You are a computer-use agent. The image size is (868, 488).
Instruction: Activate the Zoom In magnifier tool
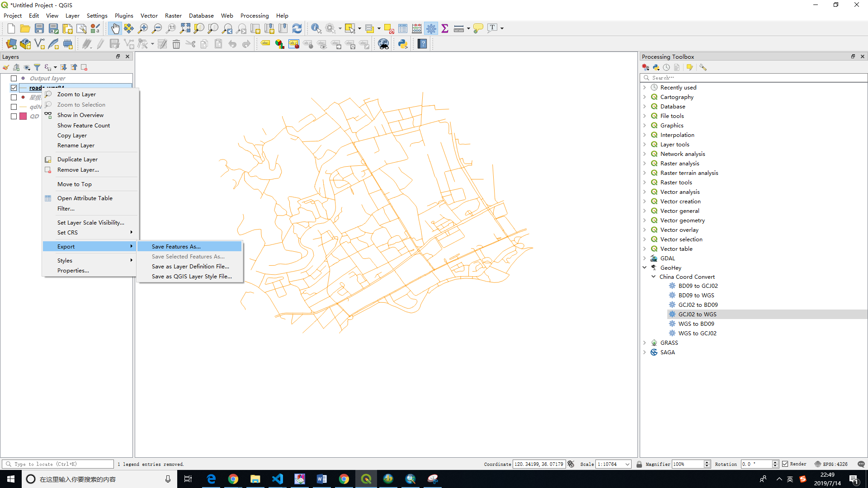point(143,28)
